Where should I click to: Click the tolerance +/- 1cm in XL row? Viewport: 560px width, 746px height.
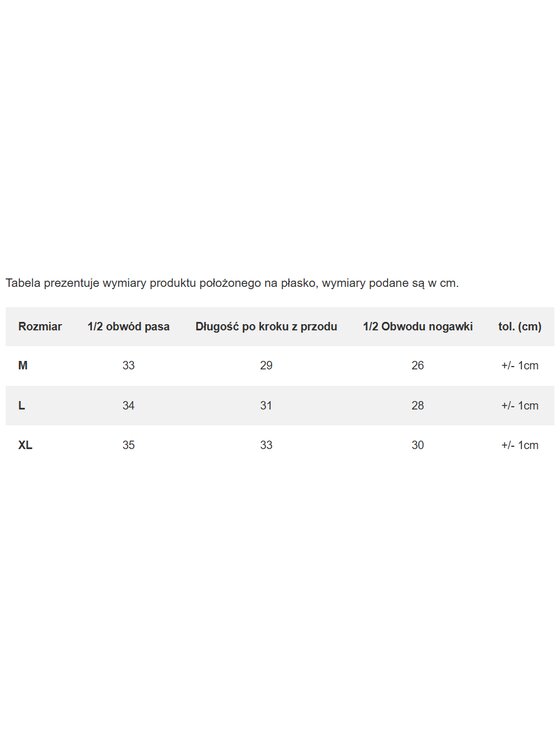(520, 445)
